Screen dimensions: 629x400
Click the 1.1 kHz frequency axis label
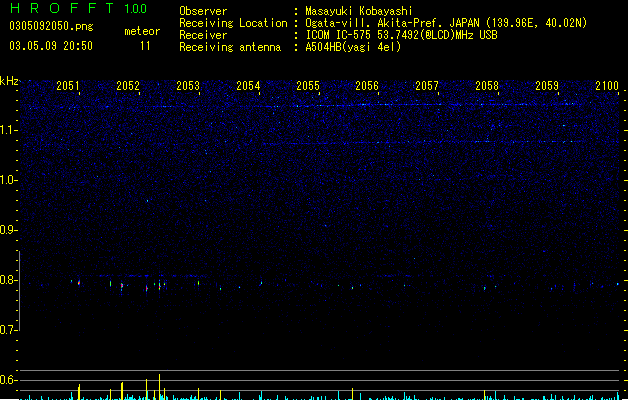8,130
